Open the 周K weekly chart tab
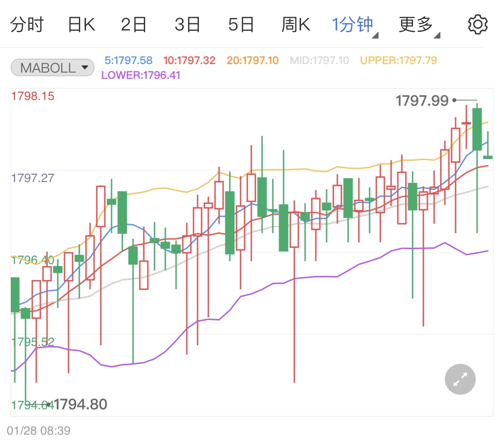504x440 pixels. [296, 25]
